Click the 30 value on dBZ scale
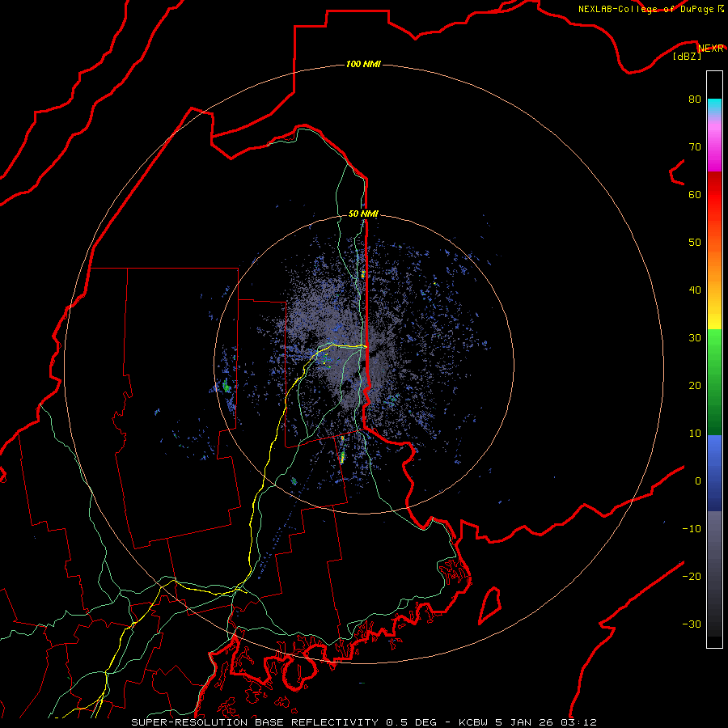Image resolution: width=728 pixels, height=728 pixels. (695, 337)
